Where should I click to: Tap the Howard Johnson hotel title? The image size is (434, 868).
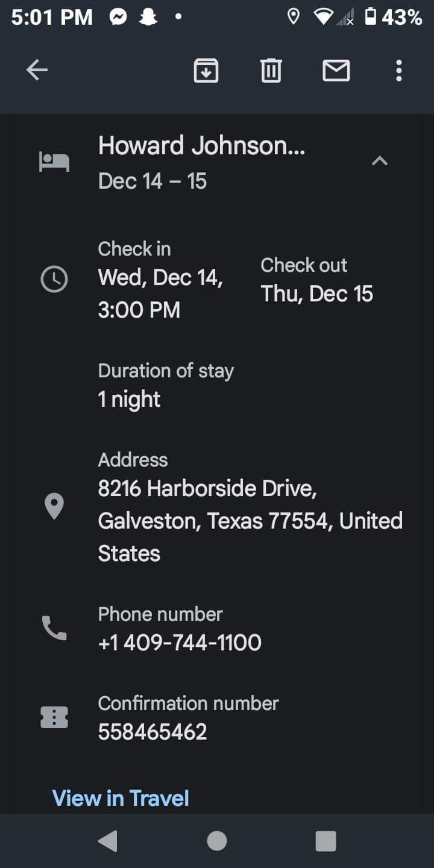[x=201, y=146]
